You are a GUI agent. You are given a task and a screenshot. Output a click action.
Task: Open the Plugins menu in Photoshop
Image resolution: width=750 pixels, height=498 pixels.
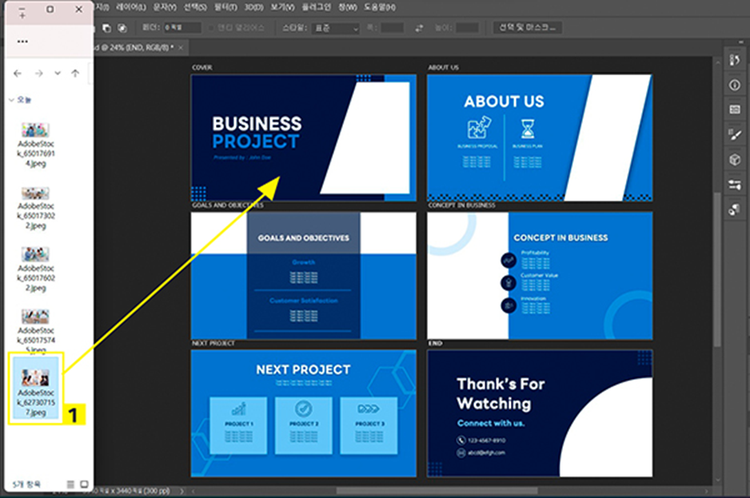tap(316, 7)
